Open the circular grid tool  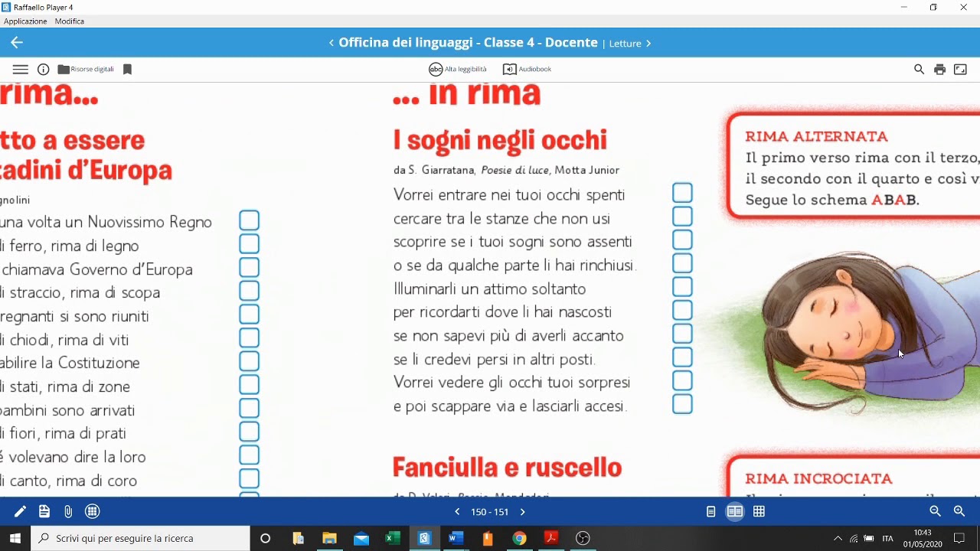pos(93,511)
